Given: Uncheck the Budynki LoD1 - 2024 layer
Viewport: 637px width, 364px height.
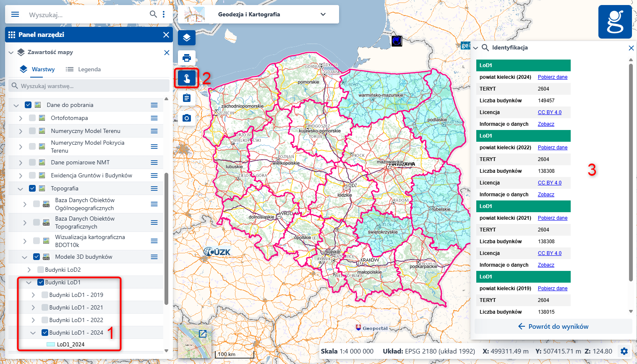Looking at the screenshot, I should click(45, 333).
